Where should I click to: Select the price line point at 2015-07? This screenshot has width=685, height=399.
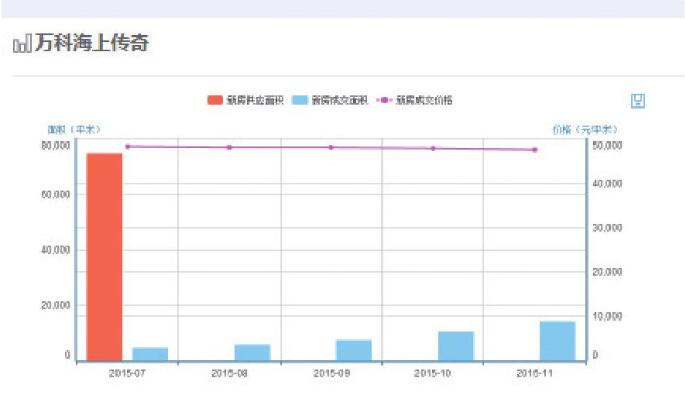click(x=128, y=147)
